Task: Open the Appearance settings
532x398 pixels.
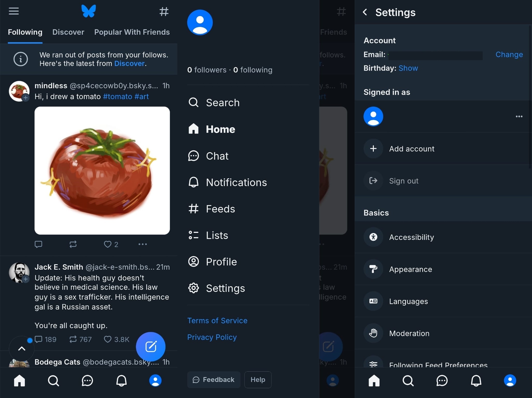Action: [443, 269]
